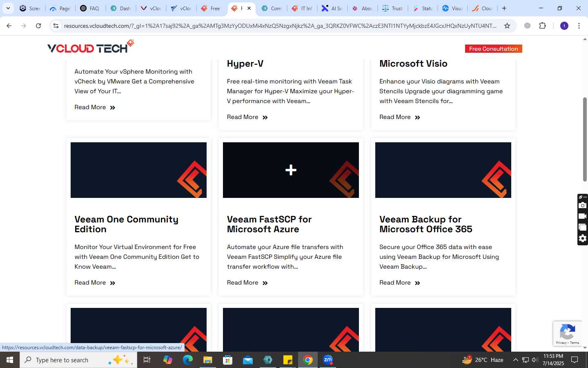The height and width of the screenshot is (368, 588).
Task: View site information icon in address bar
Action: click(56, 26)
